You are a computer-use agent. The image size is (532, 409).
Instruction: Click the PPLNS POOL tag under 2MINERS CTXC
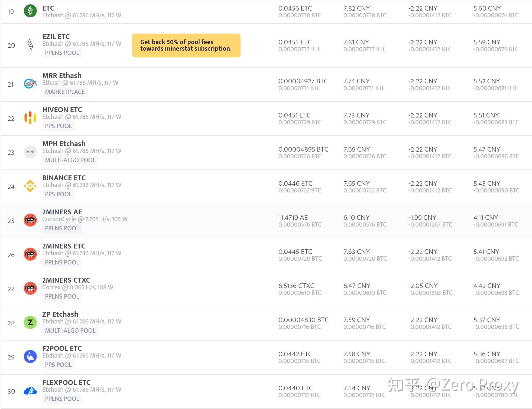click(62, 296)
